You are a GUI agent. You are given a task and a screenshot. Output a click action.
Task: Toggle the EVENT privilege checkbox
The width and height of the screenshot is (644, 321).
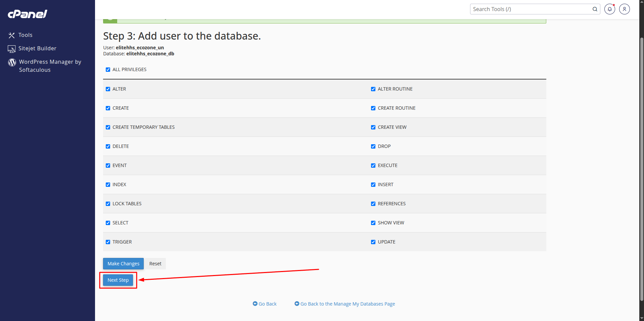coord(108,165)
